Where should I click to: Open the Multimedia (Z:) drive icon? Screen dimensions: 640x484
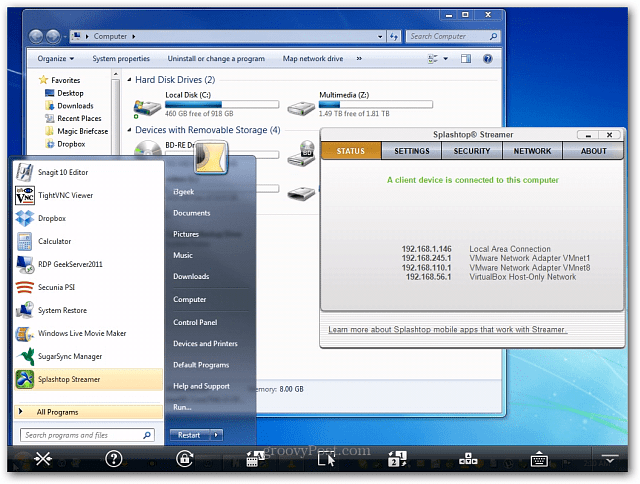point(301,108)
